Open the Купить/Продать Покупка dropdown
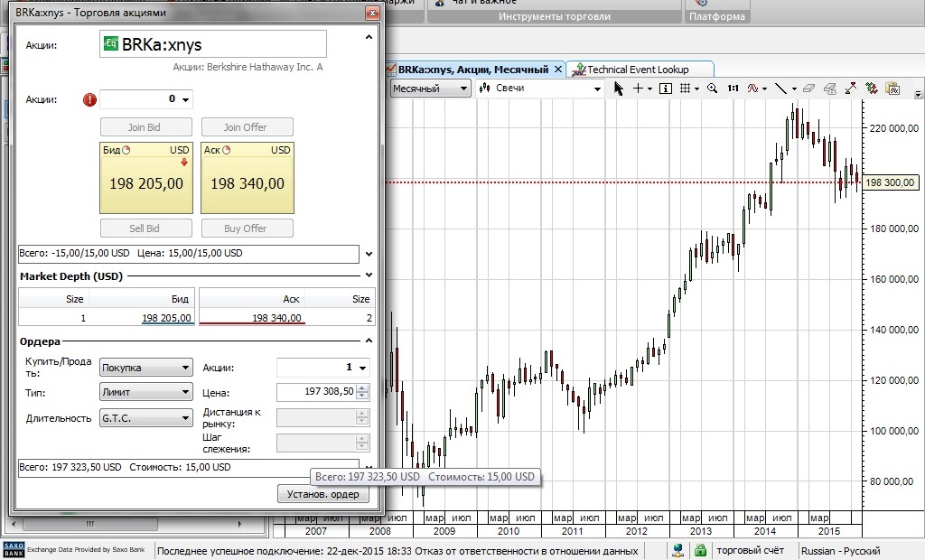925x560 pixels. [145, 368]
